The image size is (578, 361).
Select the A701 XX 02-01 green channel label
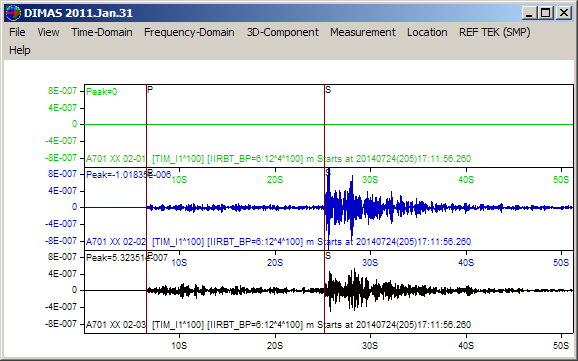116,159
